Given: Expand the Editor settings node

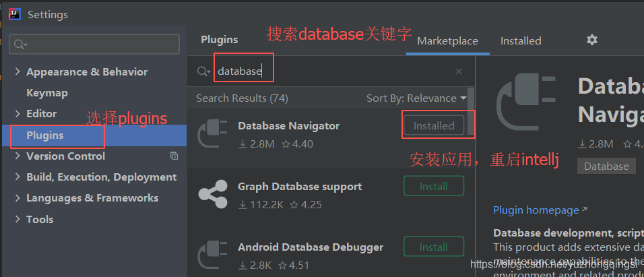Looking at the screenshot, I should coord(18,114).
